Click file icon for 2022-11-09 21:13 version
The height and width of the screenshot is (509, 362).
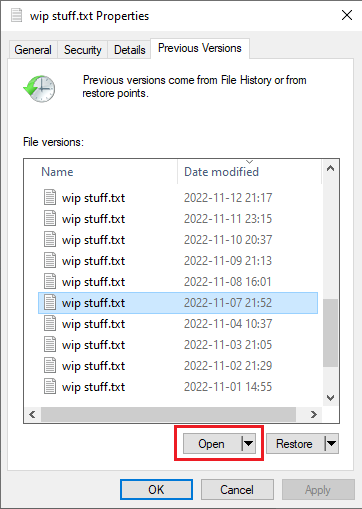point(50,260)
